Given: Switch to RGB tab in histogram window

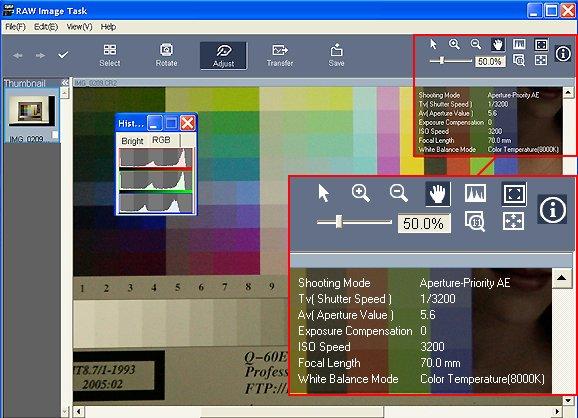Looking at the screenshot, I should [161, 140].
